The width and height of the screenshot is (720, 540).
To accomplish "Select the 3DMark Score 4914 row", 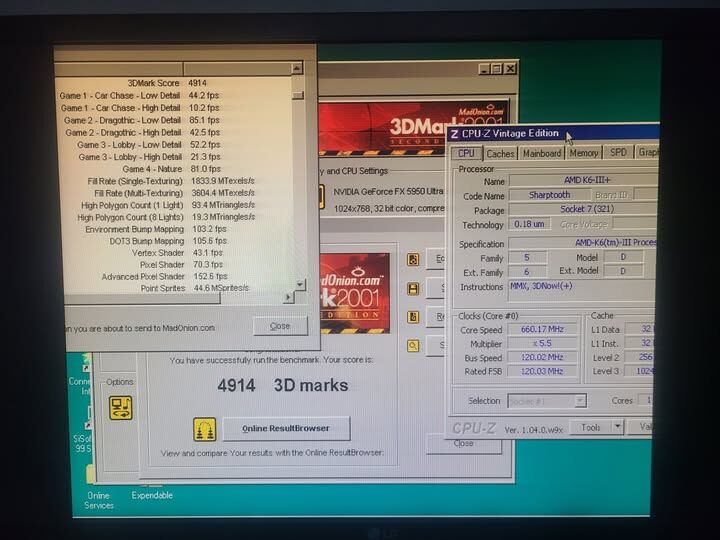I will [x=173, y=83].
